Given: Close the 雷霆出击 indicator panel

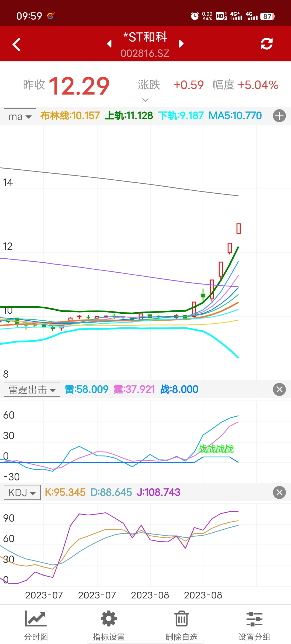Looking at the screenshot, I should click(x=279, y=389).
